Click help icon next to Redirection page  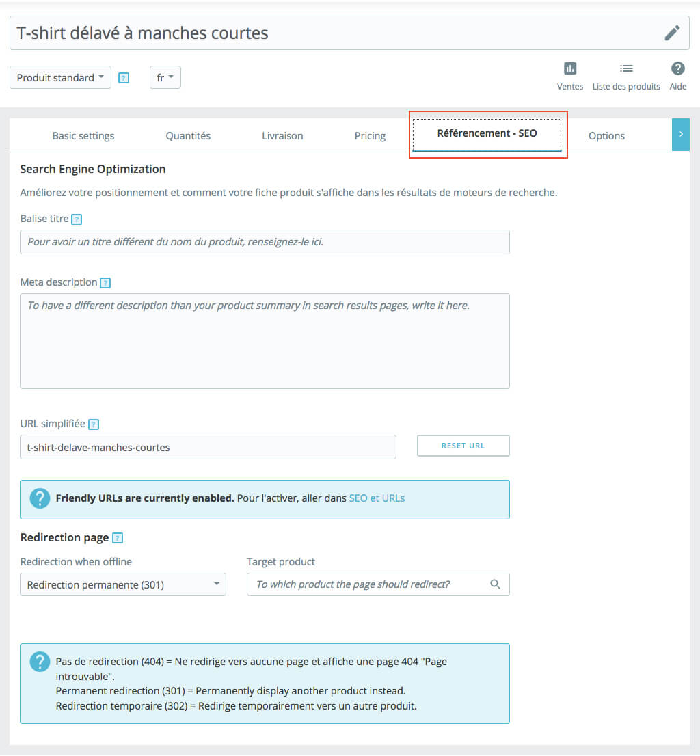coord(117,538)
